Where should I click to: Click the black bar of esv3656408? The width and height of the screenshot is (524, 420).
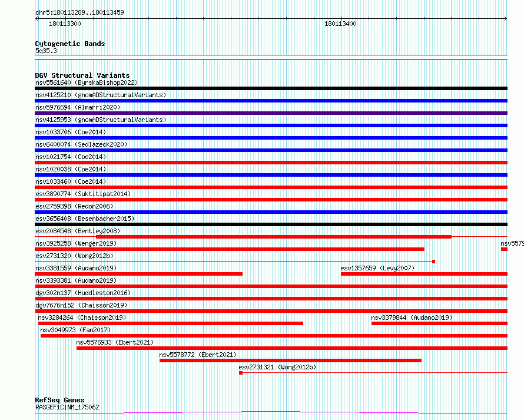(x=271, y=224)
